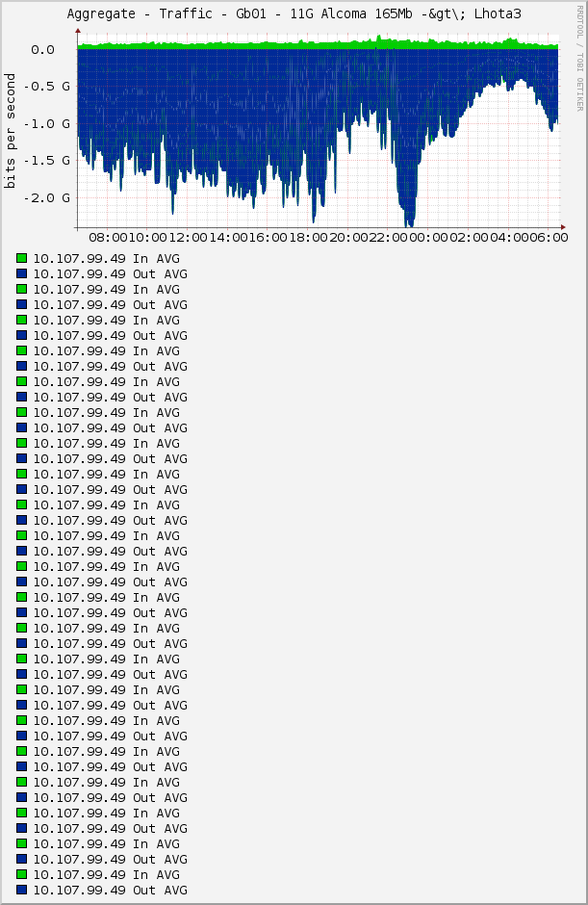Viewport: 588px width, 905px height.
Task: Click the '10:00' time label
Action: pyautogui.click(x=147, y=238)
